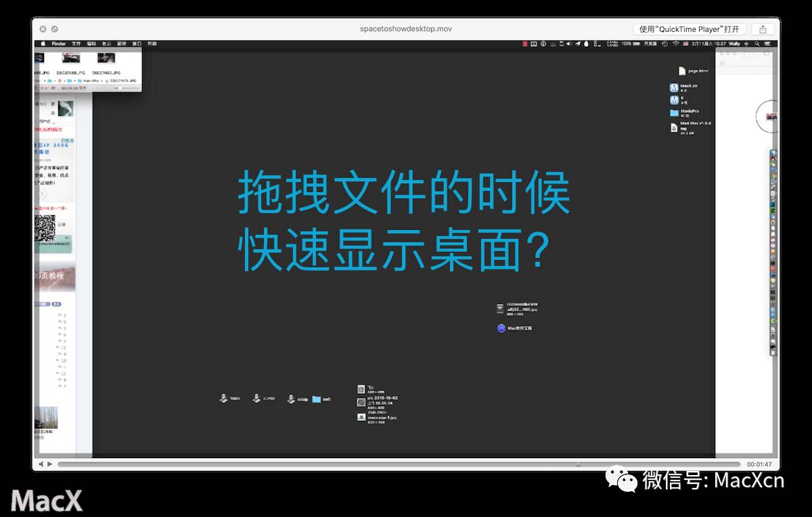
Task: Click the Share icon in title bar
Action: 763,29
